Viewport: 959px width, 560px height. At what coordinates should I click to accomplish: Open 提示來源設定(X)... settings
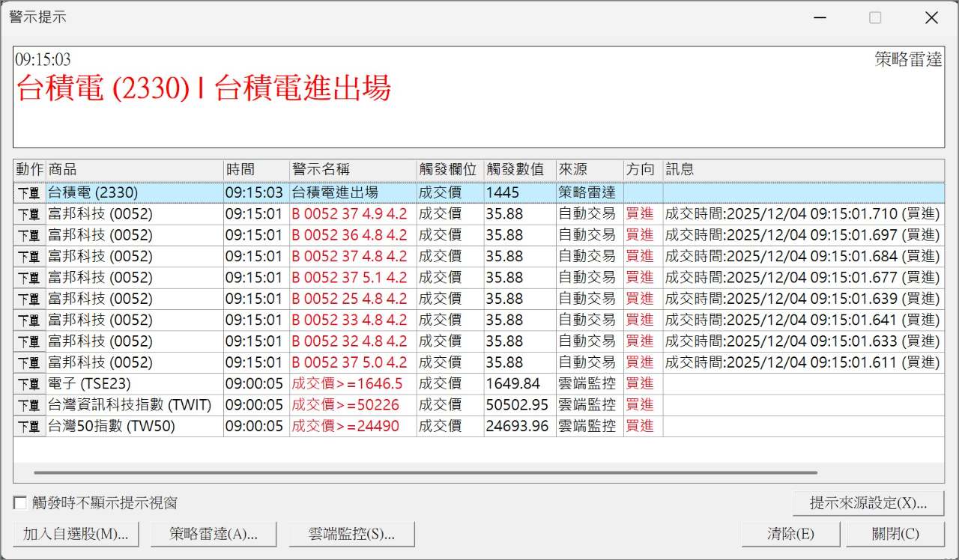868,503
